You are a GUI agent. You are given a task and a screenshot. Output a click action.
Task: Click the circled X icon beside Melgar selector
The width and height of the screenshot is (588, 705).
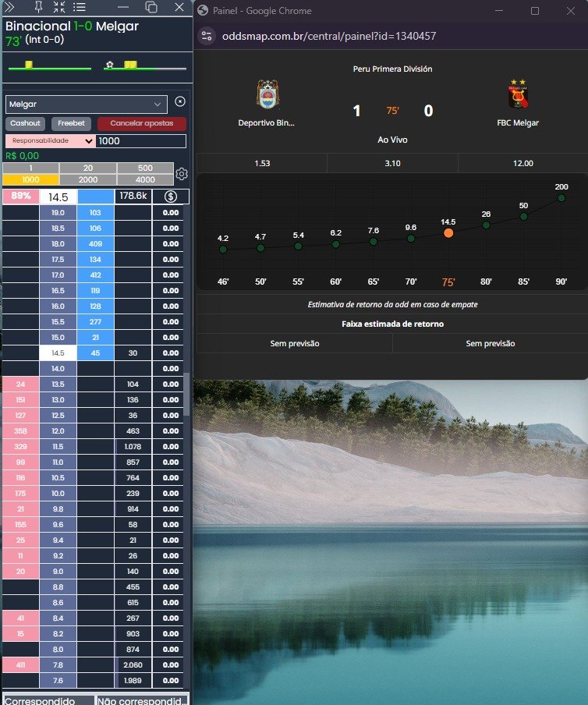tap(180, 102)
